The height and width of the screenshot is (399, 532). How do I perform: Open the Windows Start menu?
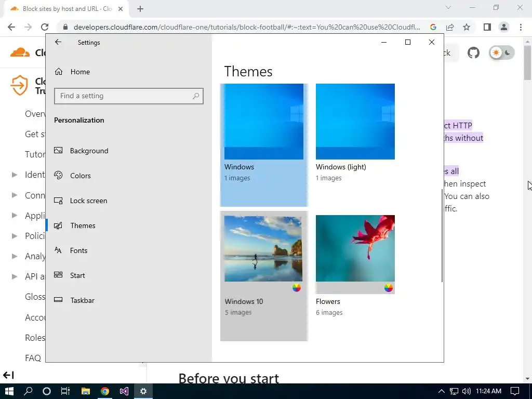[9, 391]
